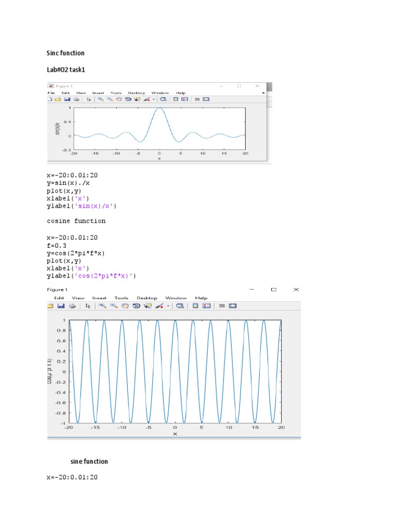Hide plot tools in sinc figure toolbar
Screen dimensions: 399x532
click(x=197, y=99)
